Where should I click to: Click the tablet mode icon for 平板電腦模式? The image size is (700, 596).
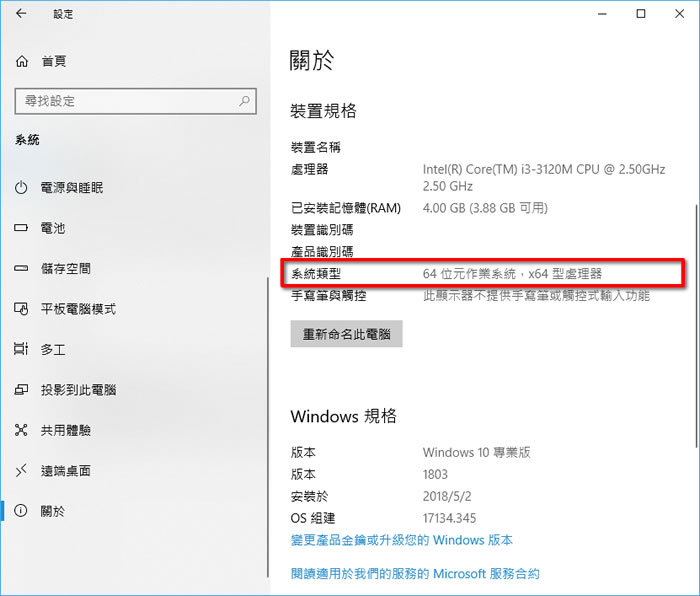(x=21, y=309)
